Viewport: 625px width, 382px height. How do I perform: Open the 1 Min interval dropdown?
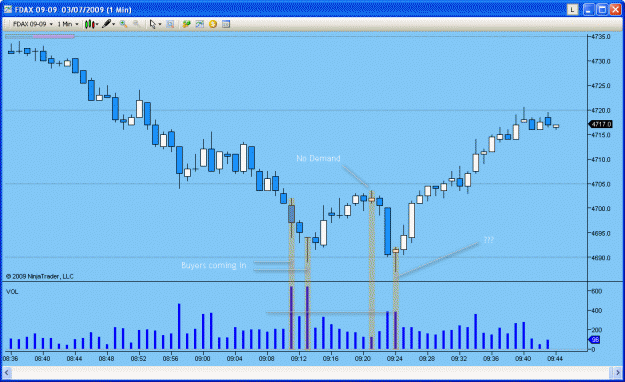point(68,24)
